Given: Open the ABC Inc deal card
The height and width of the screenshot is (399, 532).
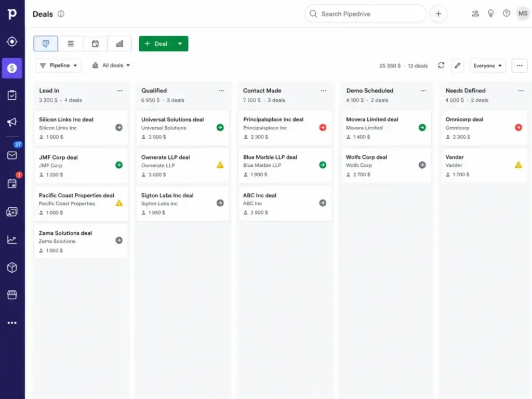Looking at the screenshot, I should point(285,204).
